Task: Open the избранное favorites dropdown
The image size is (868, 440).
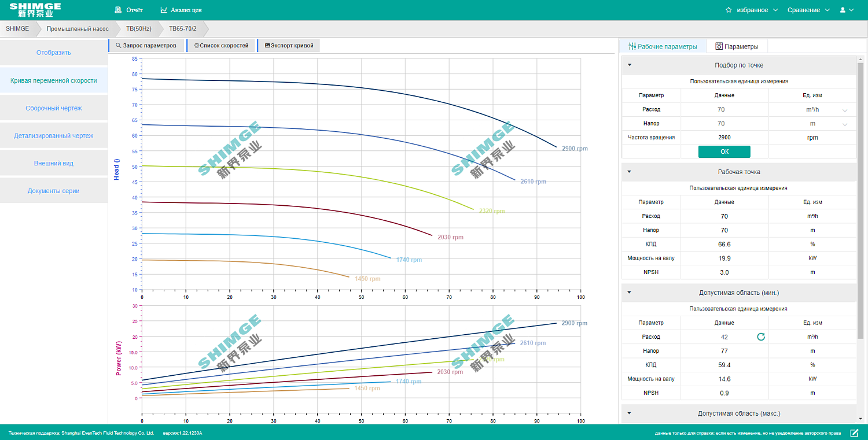Action: tap(752, 10)
